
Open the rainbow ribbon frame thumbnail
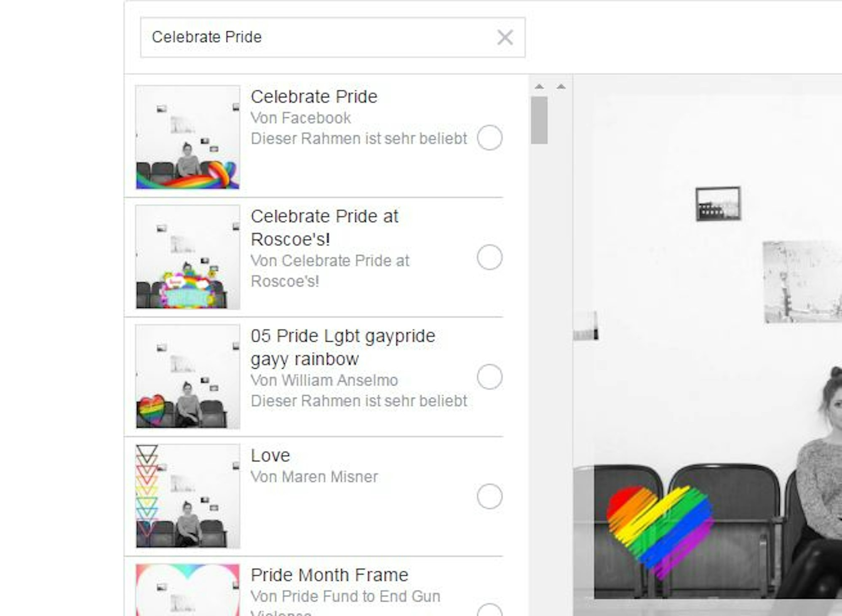(x=188, y=137)
